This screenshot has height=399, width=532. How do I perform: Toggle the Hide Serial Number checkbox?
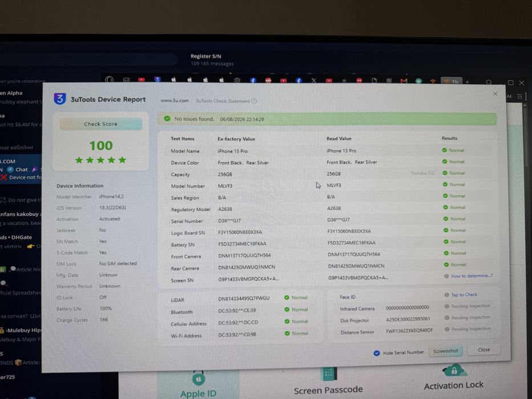click(376, 353)
